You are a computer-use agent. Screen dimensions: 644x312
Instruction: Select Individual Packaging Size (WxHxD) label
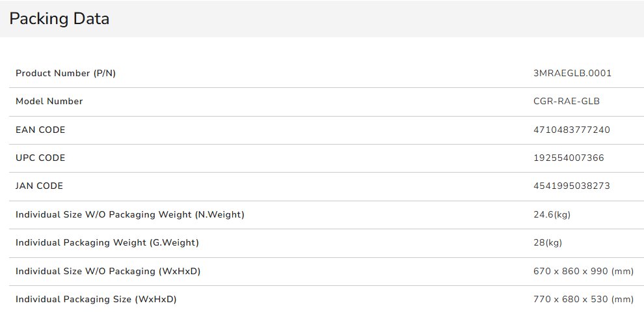coord(96,299)
